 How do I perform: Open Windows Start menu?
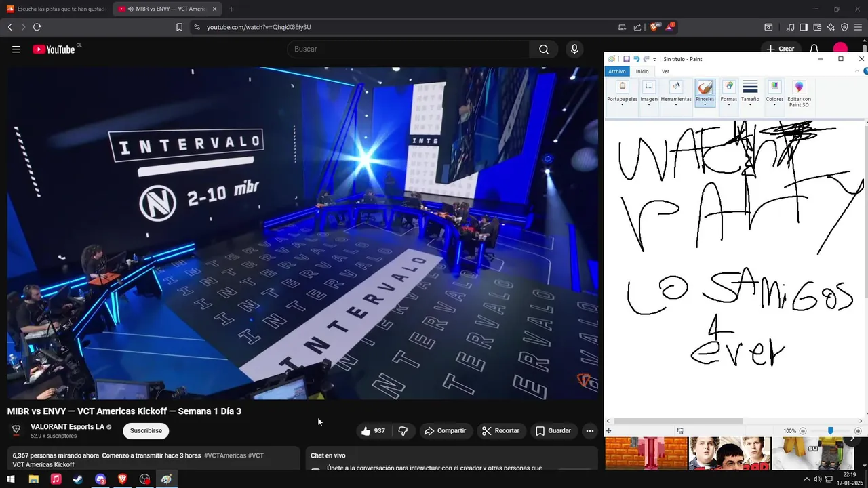[11, 479]
